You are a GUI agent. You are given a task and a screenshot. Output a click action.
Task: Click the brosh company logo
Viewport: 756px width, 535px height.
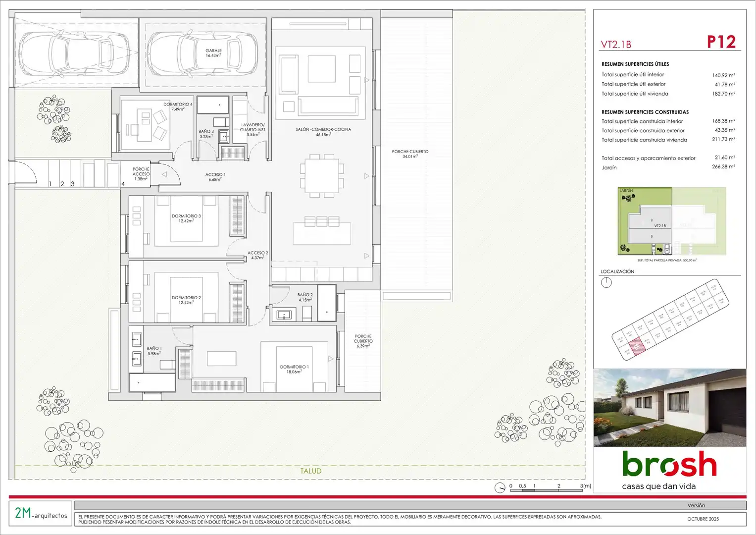669,464
